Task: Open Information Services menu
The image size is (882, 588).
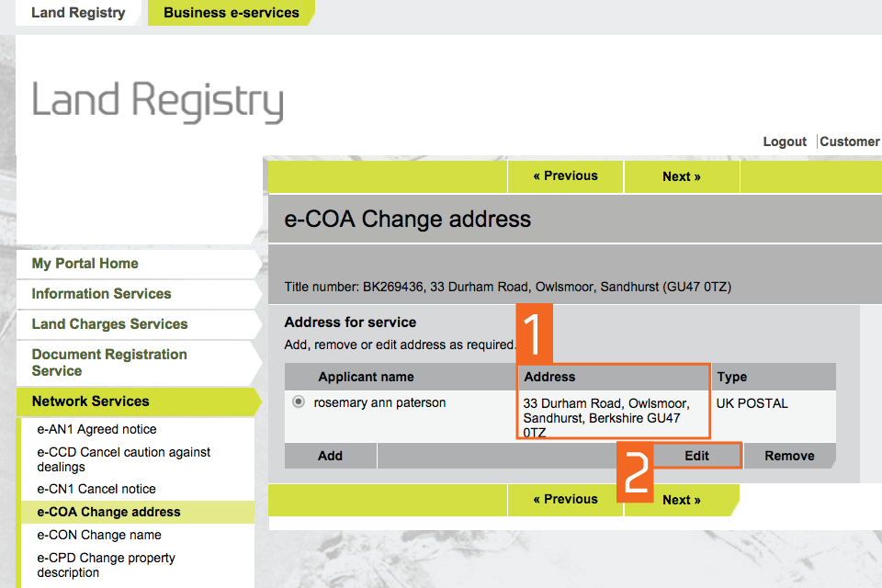Action: click(x=101, y=294)
